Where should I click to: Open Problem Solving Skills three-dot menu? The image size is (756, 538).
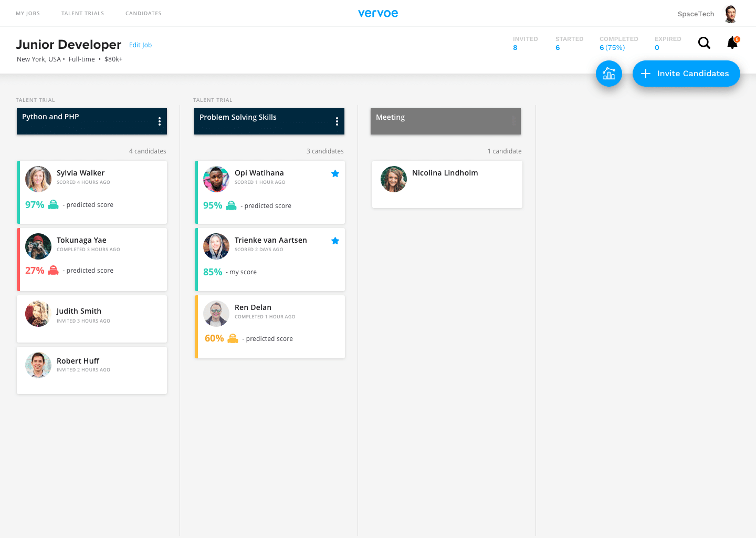[x=337, y=121]
